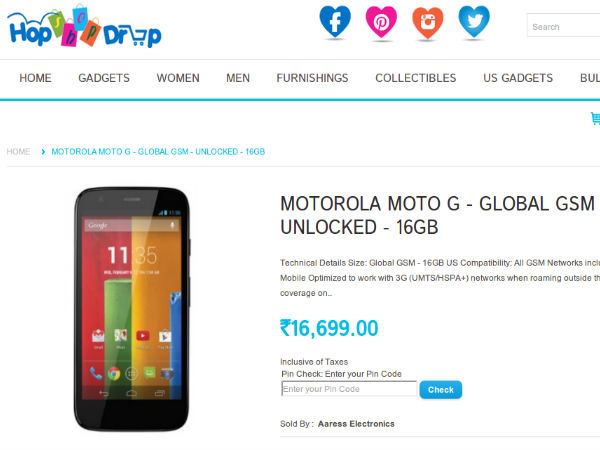Click the shopping cart icon
The image size is (600, 450).
[595, 118]
